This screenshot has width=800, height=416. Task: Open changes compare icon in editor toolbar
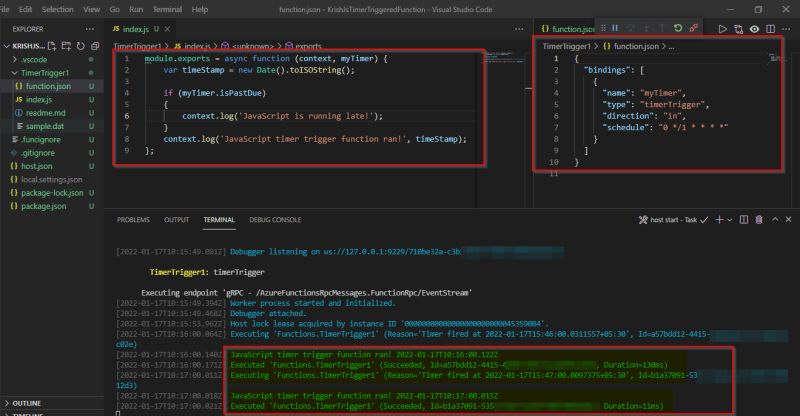click(738, 29)
